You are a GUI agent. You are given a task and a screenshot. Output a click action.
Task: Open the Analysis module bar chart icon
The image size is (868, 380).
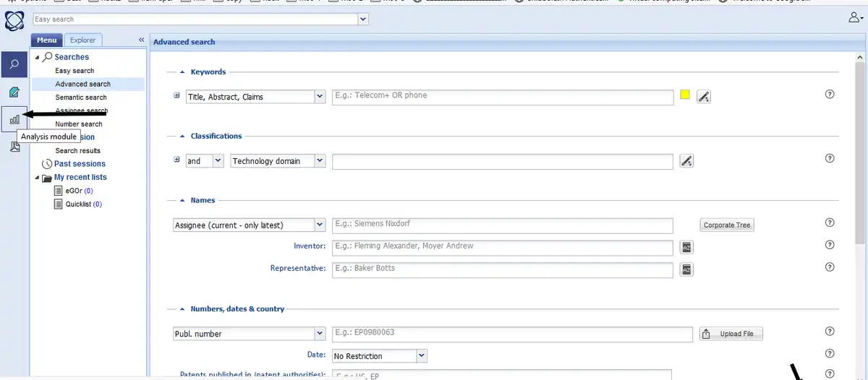click(x=14, y=119)
